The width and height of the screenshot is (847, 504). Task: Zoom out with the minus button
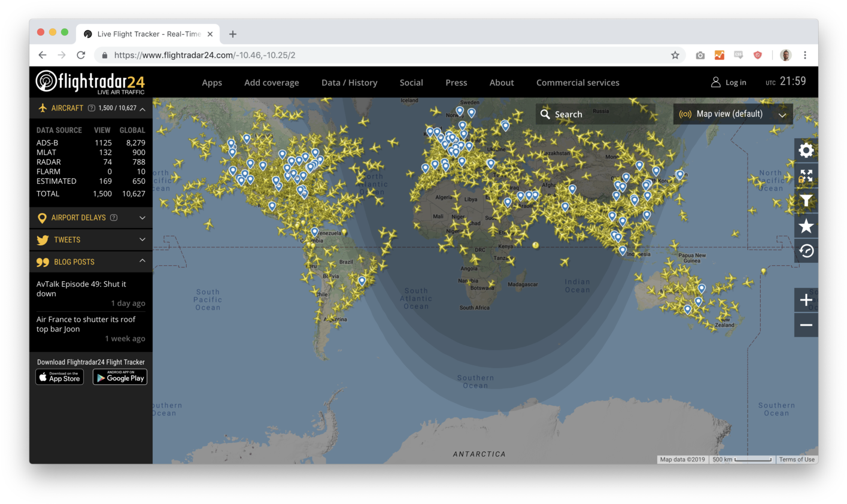tap(806, 325)
